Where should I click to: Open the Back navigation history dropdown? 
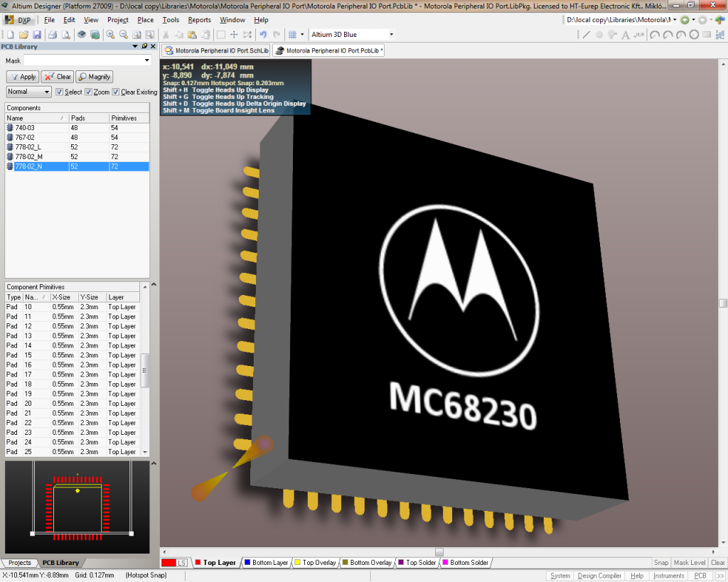693,20
